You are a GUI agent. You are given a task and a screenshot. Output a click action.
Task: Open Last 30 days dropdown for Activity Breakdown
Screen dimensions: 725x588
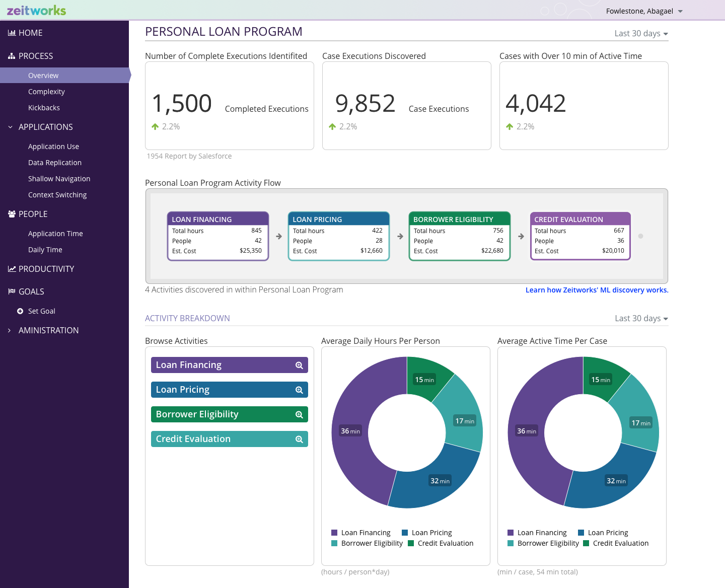[641, 318]
